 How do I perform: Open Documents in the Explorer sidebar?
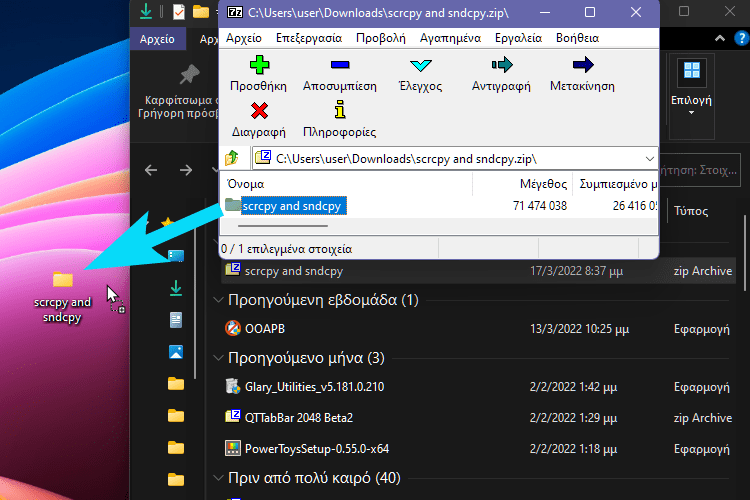(x=176, y=320)
